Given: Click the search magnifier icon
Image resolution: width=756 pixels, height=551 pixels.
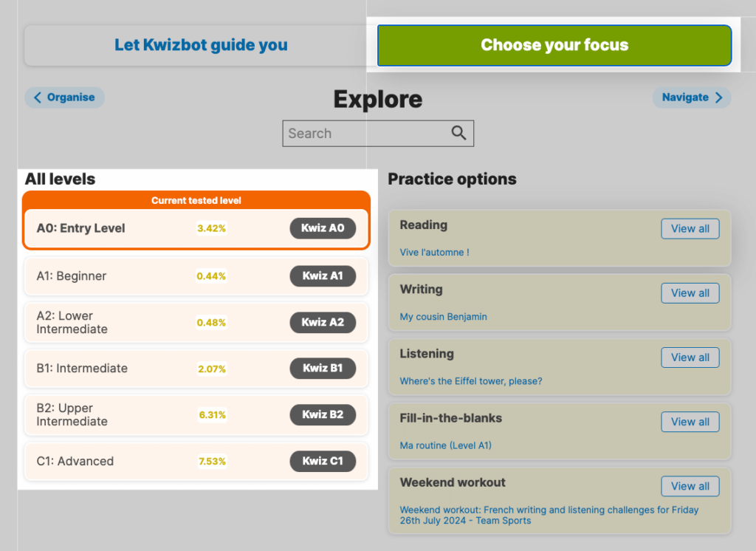Looking at the screenshot, I should [x=458, y=133].
